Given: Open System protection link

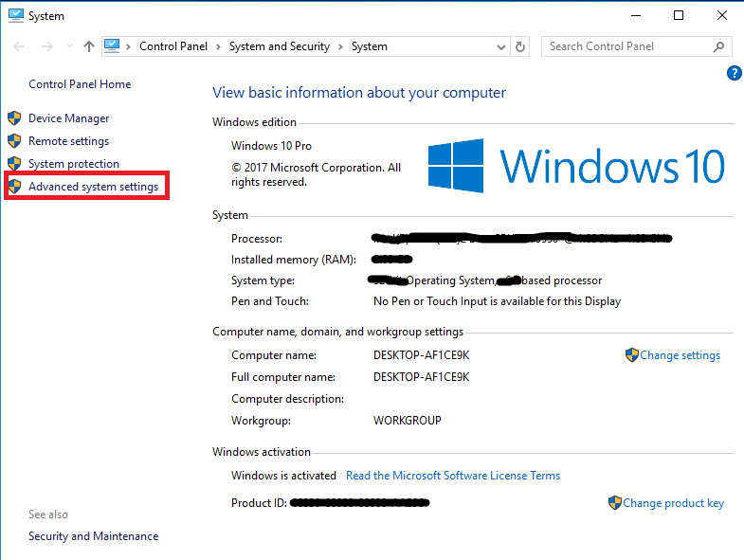Looking at the screenshot, I should click(74, 164).
